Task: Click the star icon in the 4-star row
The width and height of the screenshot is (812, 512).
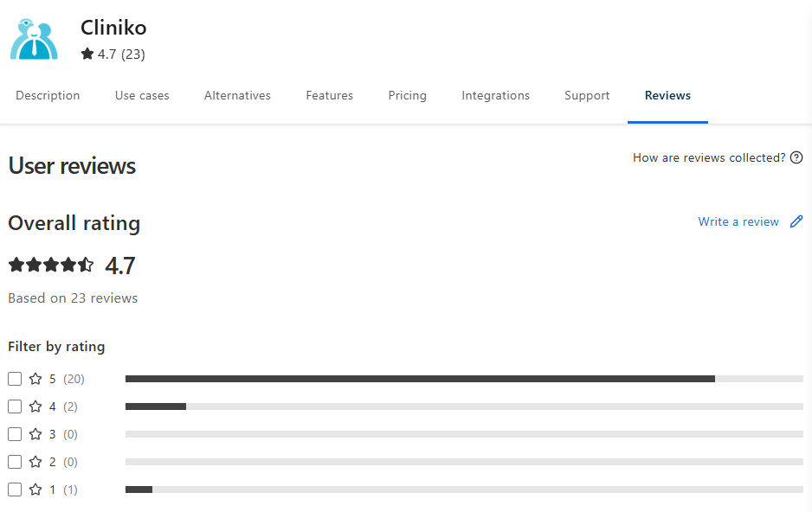Action: pyautogui.click(x=35, y=406)
